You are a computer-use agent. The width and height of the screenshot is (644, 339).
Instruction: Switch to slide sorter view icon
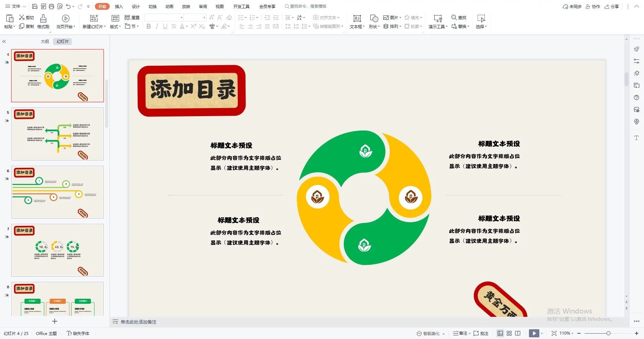509,333
